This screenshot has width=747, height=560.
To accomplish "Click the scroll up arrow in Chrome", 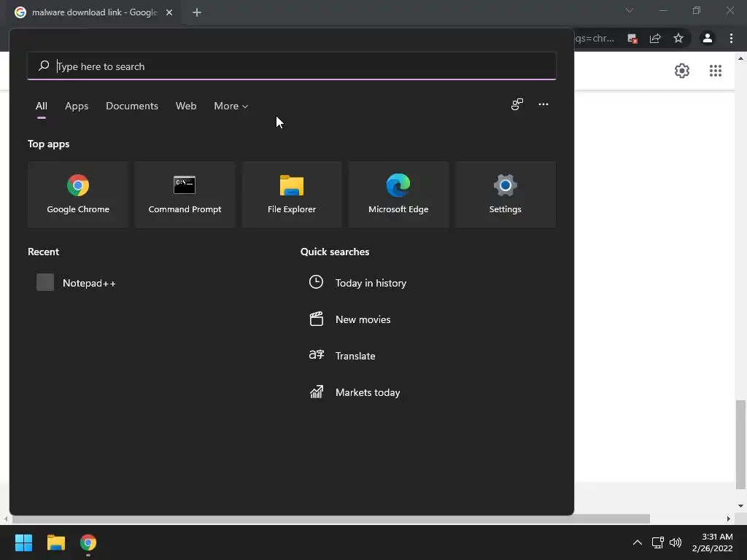I will 740,58.
